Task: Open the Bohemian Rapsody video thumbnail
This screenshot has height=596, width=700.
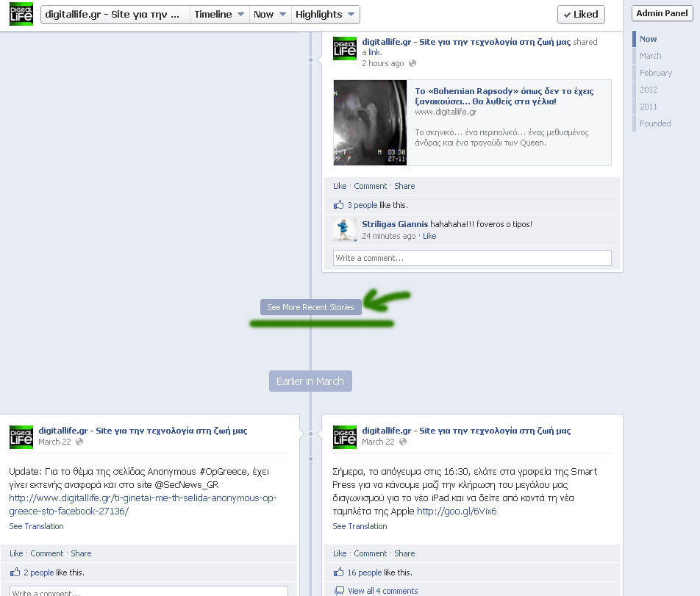Action: coord(370,123)
